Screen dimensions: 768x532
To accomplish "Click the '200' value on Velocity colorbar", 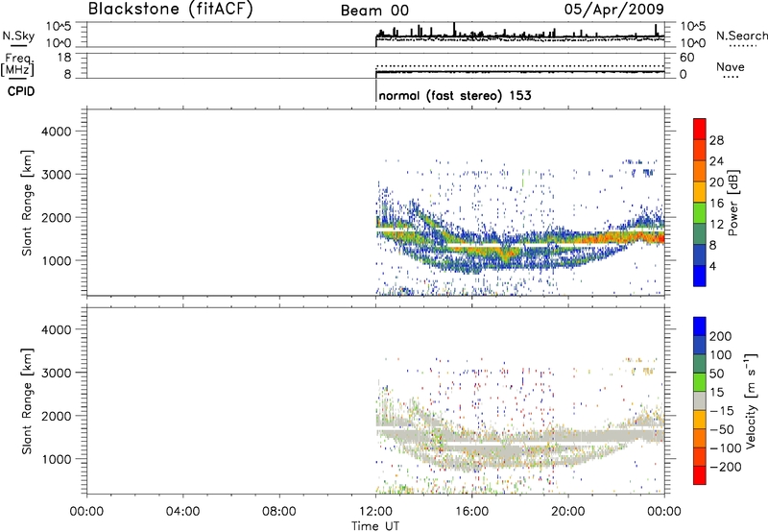I will [721, 336].
